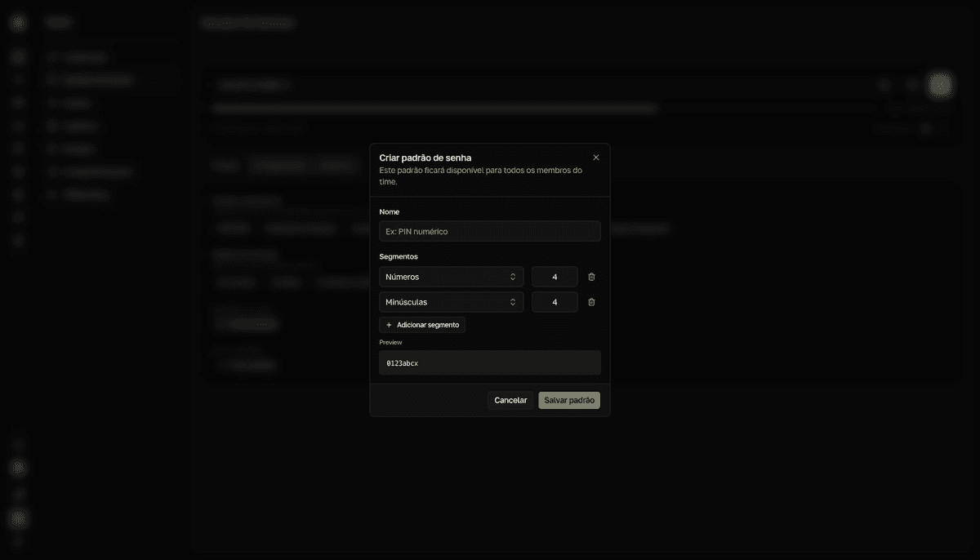The width and height of the screenshot is (980, 560).
Task: Close the Criar padrão de senha dialog
Action: (x=596, y=158)
